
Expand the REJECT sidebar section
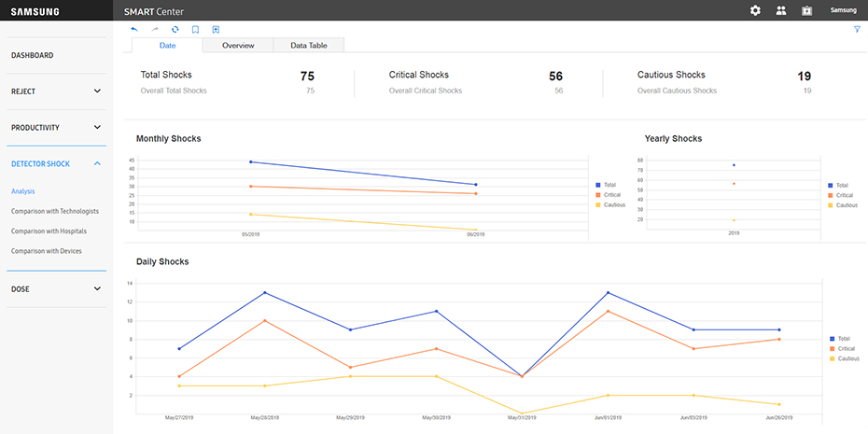pos(97,91)
